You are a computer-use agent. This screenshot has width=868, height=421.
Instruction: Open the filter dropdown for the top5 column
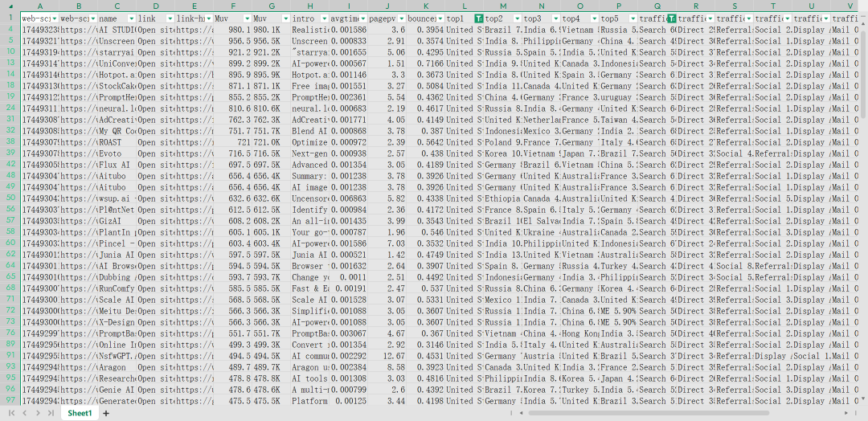tap(633, 18)
